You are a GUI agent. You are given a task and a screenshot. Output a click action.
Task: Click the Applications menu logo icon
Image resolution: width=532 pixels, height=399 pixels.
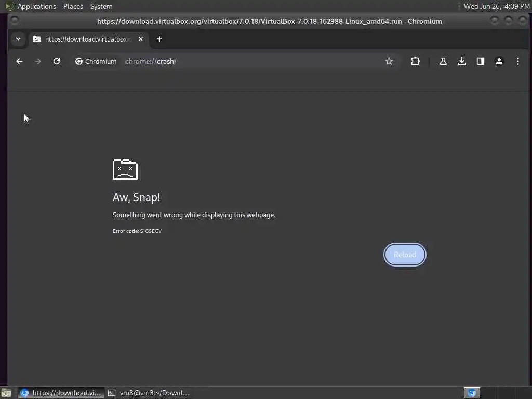click(9, 6)
